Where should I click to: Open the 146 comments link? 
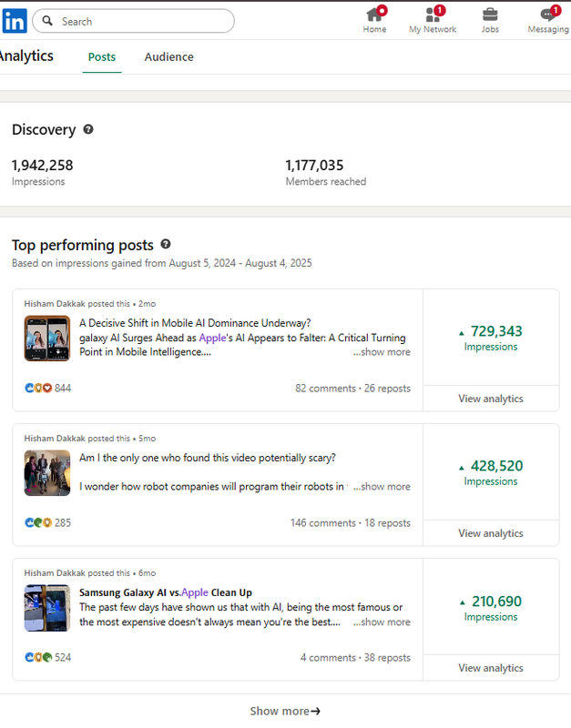[323, 522]
